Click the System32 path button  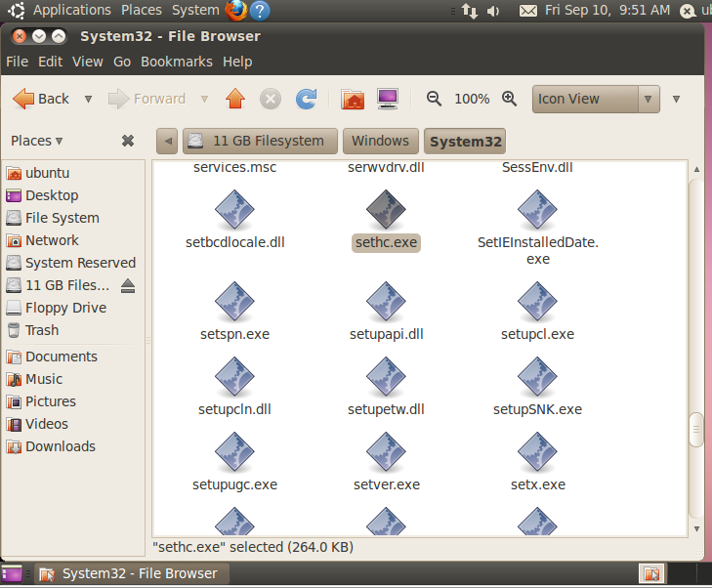(465, 142)
